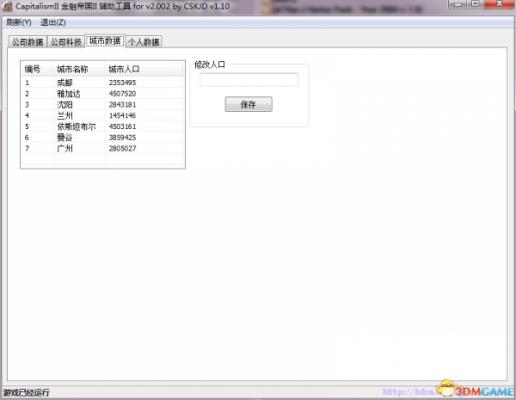
Task: Select the 伊斯坦布尔 city row
Action: click(x=103, y=126)
